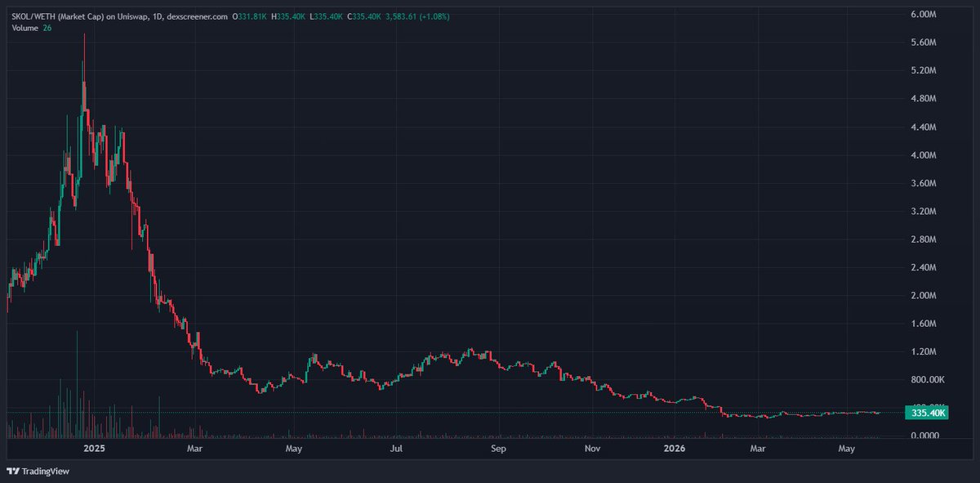Click the change value 3,583.61 (+1.08%)
The image size is (980, 483).
click(x=417, y=17)
